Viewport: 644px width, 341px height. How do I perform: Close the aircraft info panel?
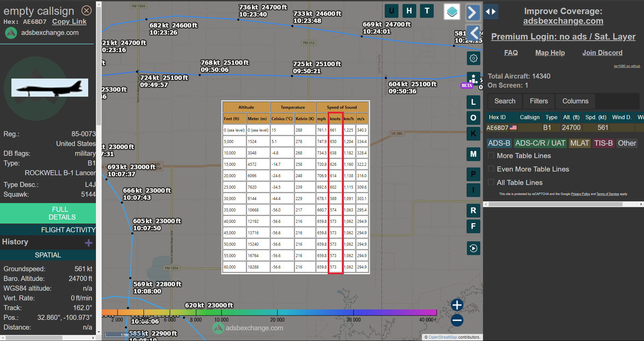pos(87,11)
